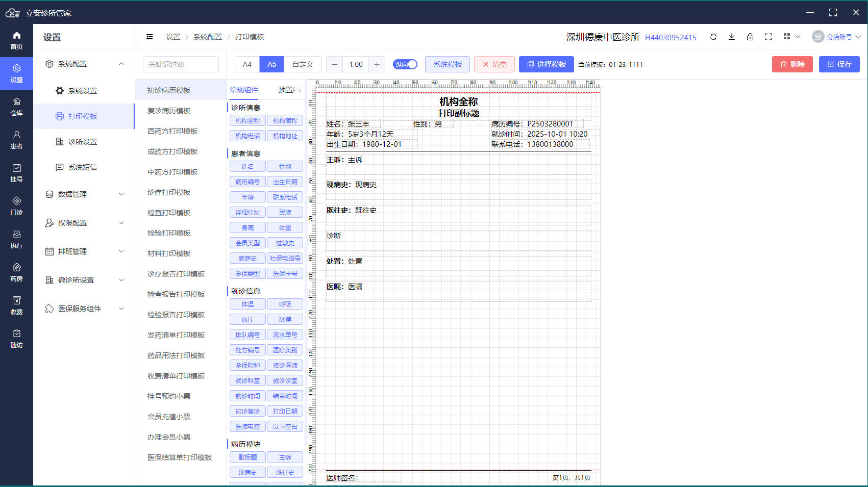Increase zoom scale with plus button

377,64
